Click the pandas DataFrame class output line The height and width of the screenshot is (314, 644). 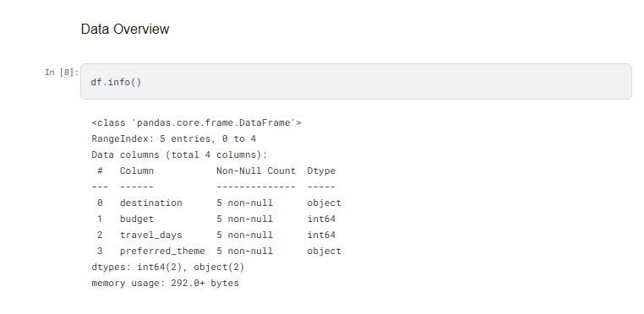point(196,122)
